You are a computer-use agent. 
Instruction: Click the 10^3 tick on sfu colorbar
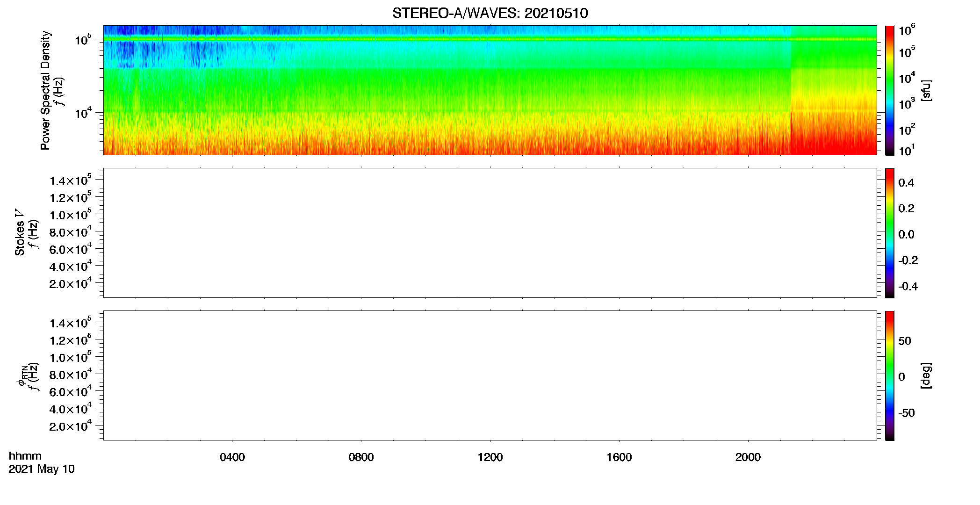pyautogui.click(x=907, y=104)
